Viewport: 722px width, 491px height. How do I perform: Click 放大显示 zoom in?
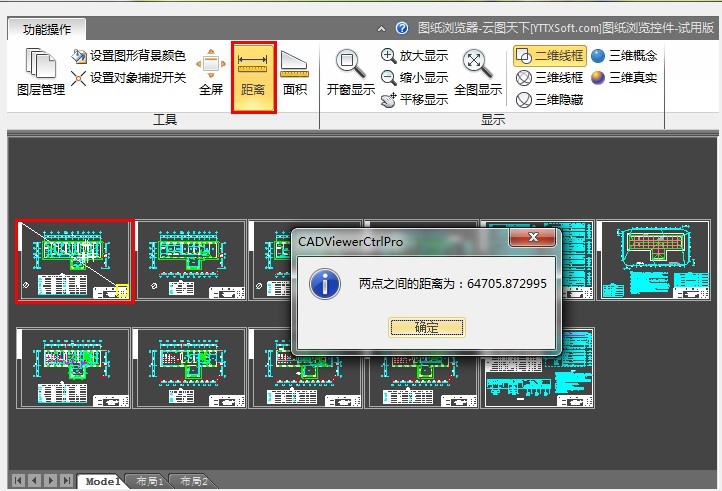414,56
